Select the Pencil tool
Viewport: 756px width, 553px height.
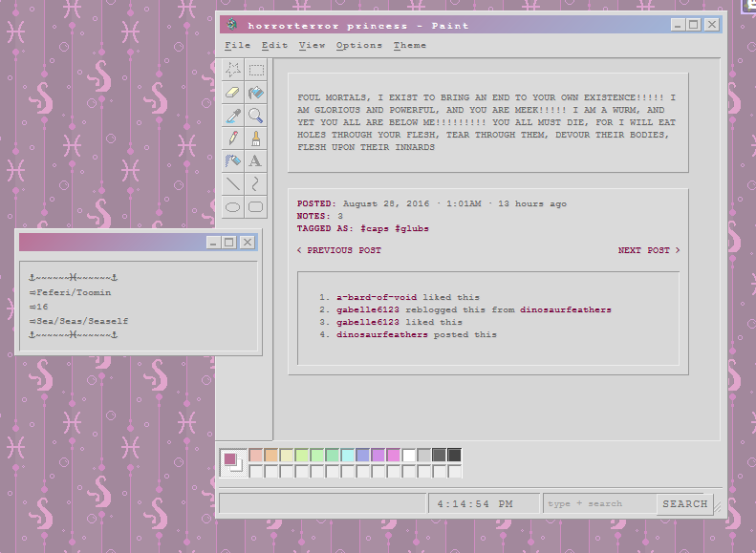click(233, 138)
